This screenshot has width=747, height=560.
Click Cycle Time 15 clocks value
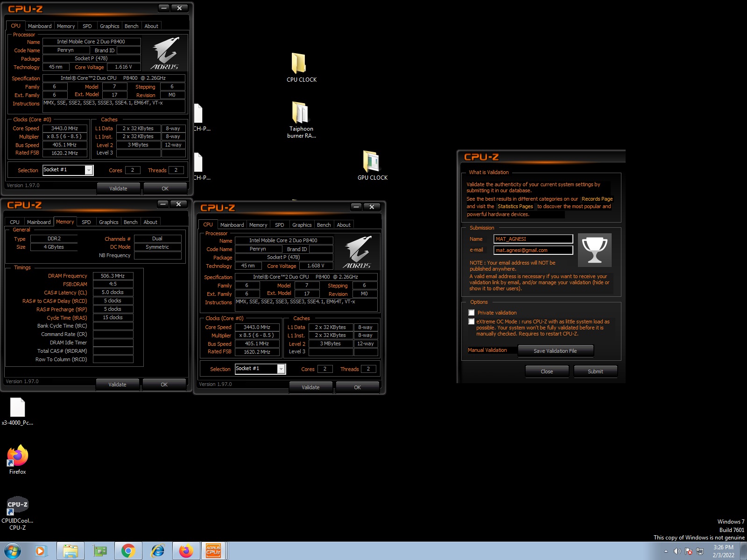point(113,317)
